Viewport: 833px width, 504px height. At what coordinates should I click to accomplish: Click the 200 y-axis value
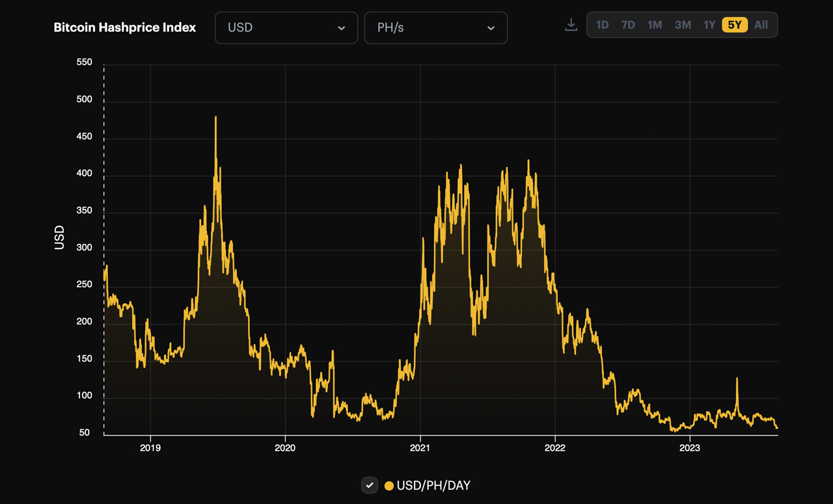click(85, 321)
